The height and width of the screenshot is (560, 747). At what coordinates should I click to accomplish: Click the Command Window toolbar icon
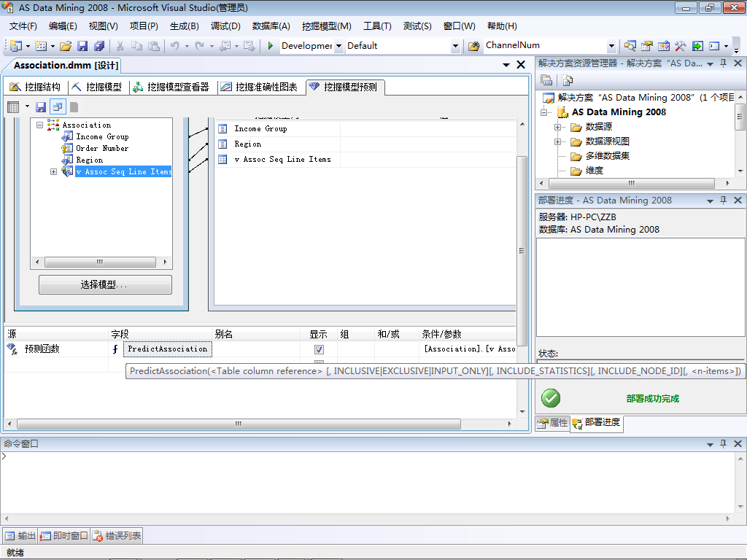[714, 46]
